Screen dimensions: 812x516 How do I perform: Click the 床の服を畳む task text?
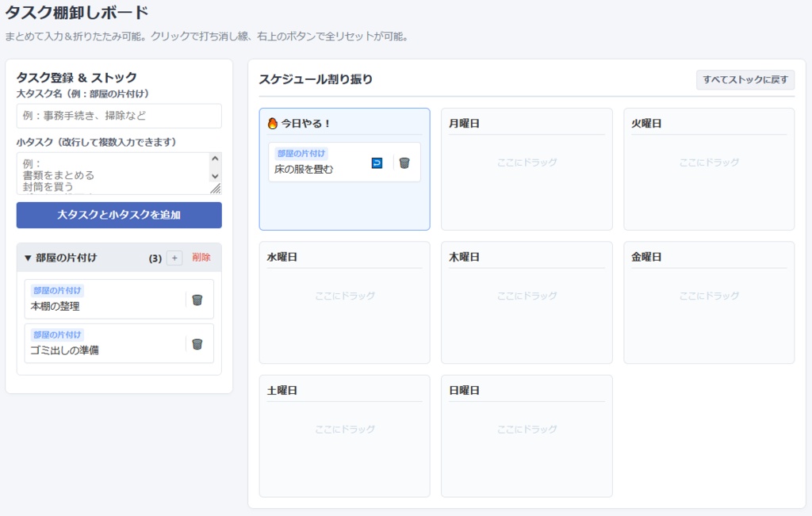304,170
